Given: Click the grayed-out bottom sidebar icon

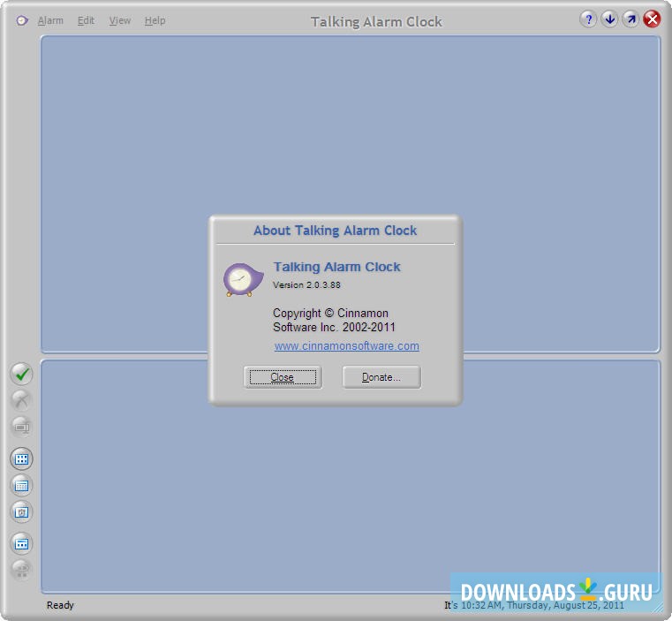Looking at the screenshot, I should pyautogui.click(x=21, y=571).
